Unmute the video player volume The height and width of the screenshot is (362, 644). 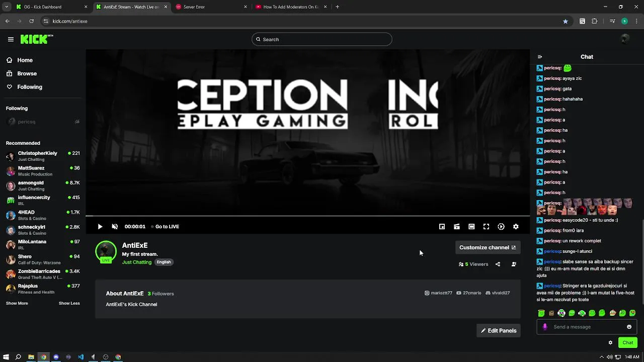point(115,227)
